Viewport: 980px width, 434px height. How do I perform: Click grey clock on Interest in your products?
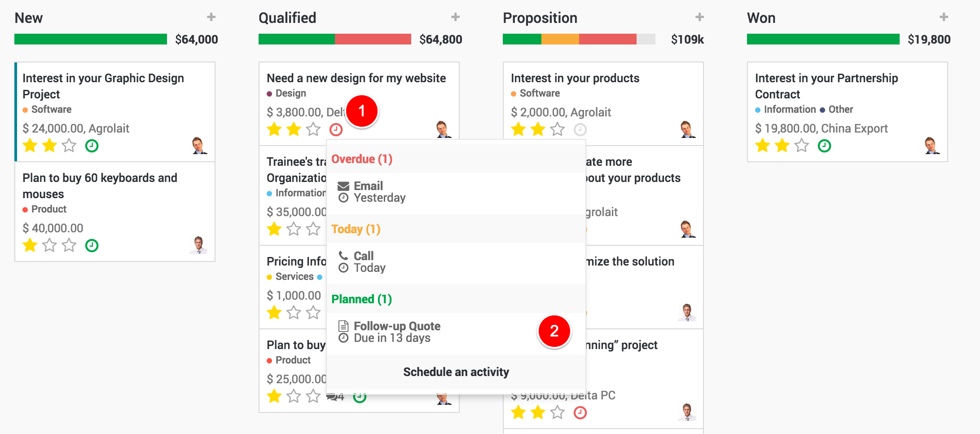580,130
